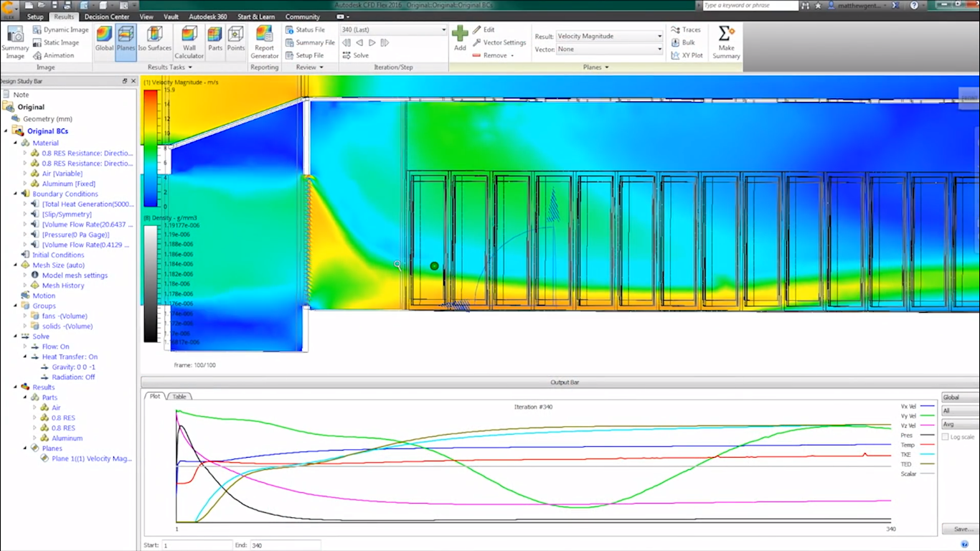
Task: Click the Start iteration field
Action: (x=197, y=545)
